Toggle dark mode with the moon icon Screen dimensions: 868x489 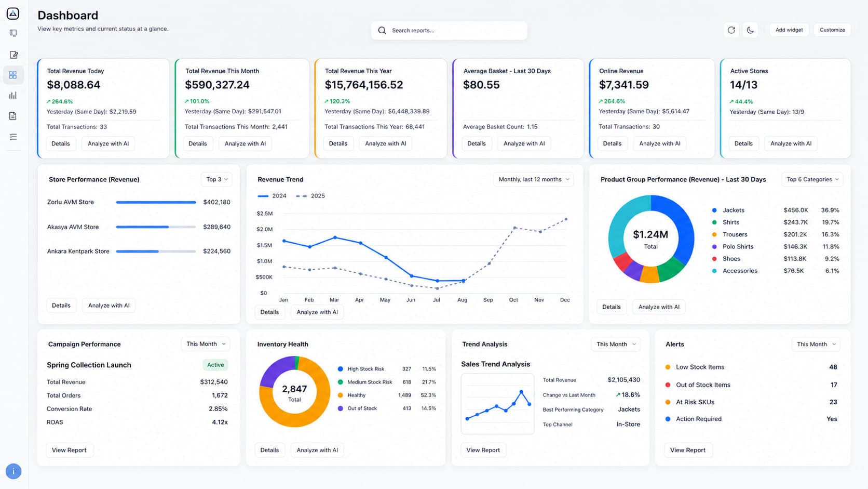coord(750,30)
